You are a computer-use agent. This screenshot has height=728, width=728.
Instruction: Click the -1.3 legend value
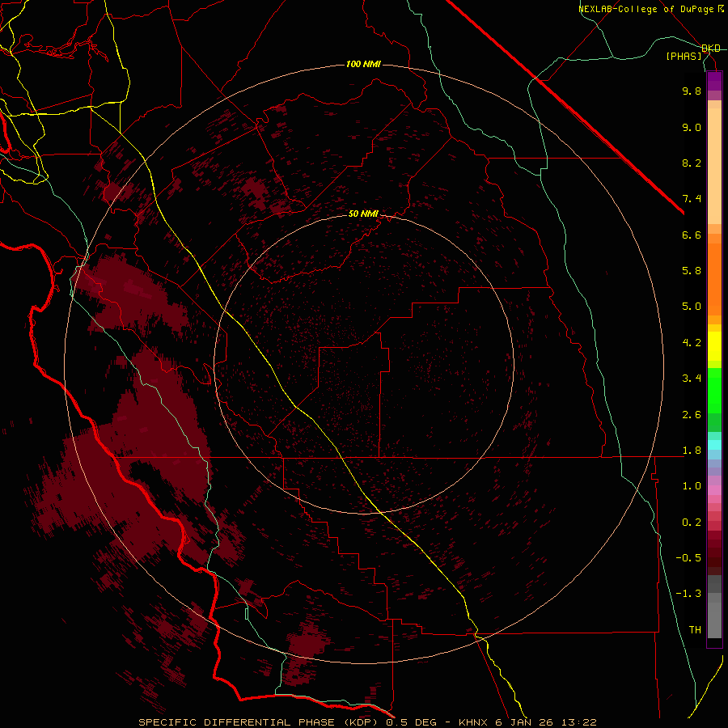pos(688,594)
